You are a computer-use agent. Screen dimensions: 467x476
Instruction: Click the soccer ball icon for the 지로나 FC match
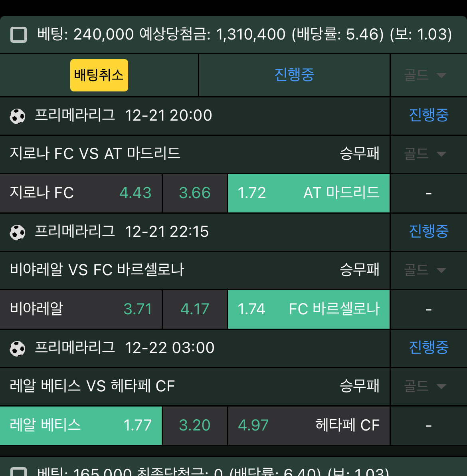pos(18,115)
